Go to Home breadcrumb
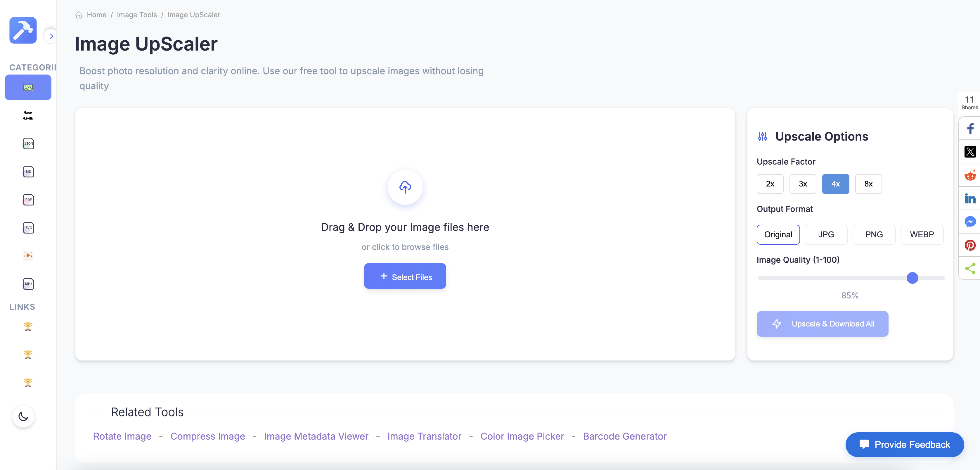The image size is (980, 470). (96, 14)
